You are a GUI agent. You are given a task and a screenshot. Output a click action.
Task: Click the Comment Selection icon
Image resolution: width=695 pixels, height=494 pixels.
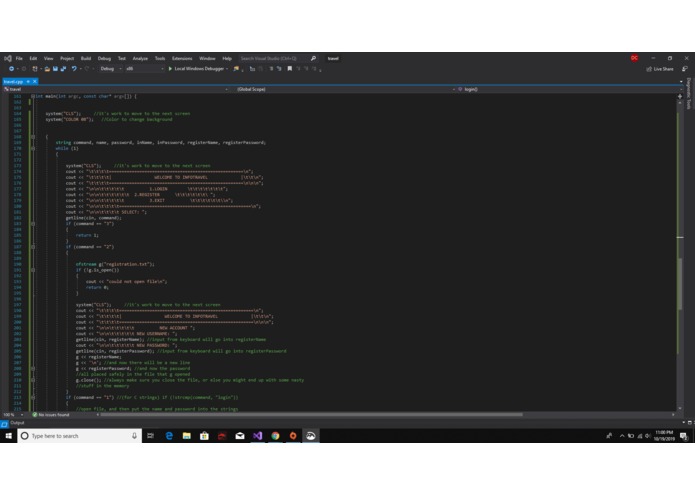(x=271, y=69)
